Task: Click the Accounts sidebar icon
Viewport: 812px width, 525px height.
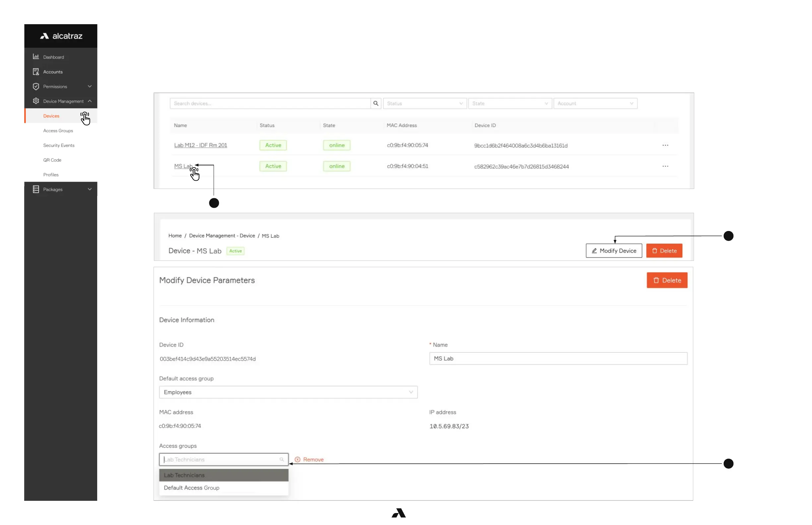Action: [x=36, y=72]
